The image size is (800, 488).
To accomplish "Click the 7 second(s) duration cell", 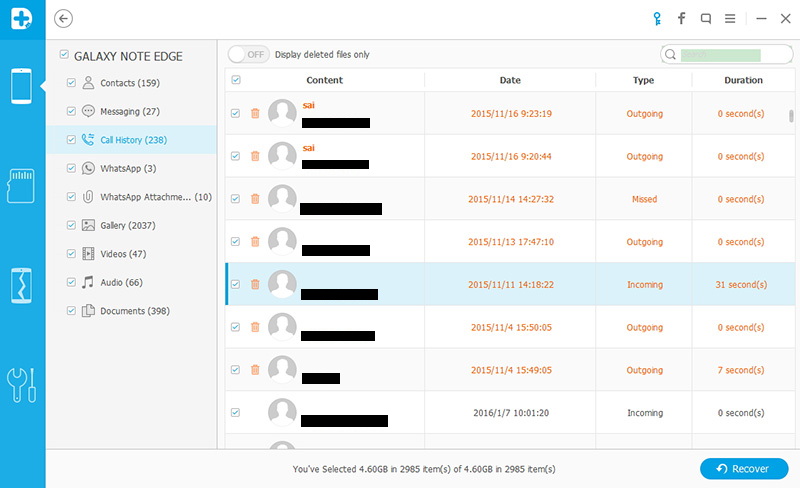I will click(741, 370).
